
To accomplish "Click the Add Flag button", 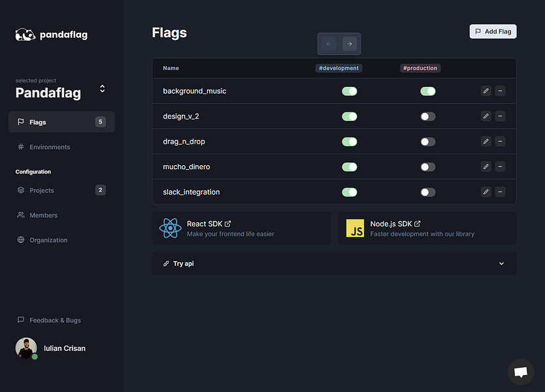I will point(493,31).
